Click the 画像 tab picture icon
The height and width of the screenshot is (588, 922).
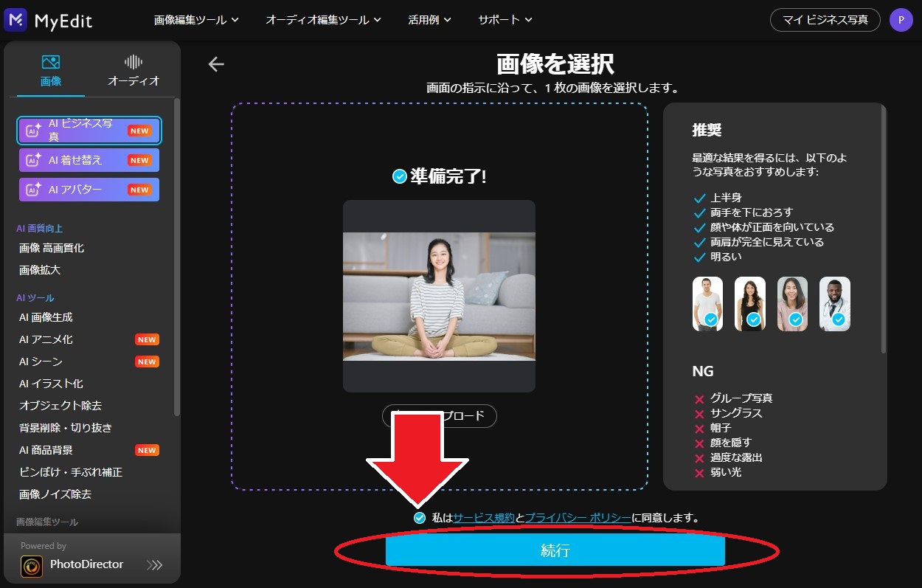click(x=51, y=62)
